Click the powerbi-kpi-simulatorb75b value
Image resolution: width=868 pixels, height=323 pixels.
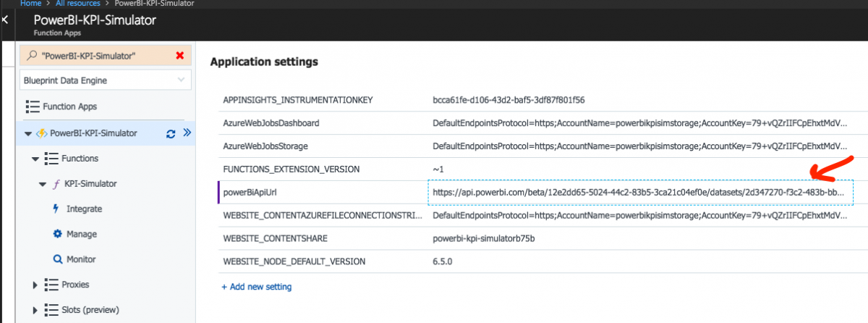point(483,238)
